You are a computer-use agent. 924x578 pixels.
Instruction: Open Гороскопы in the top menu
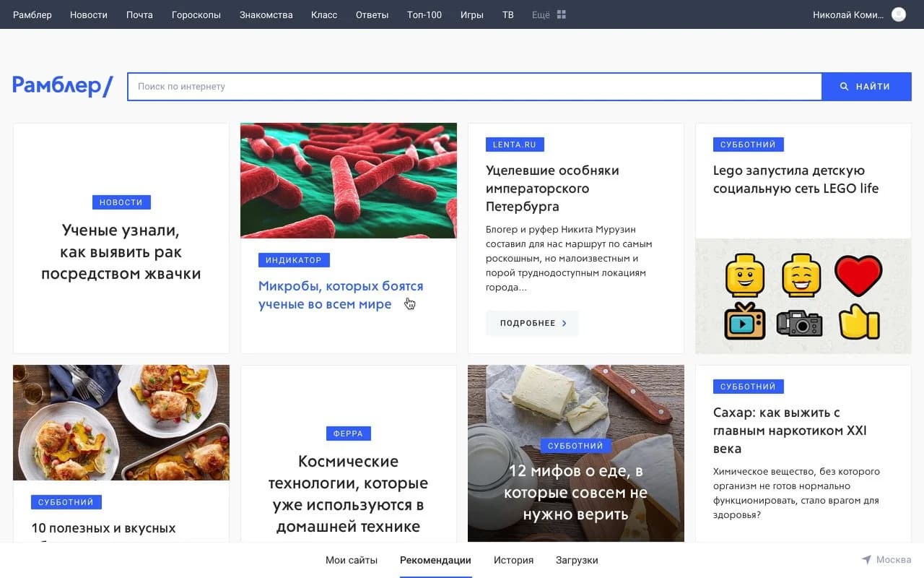196,14
